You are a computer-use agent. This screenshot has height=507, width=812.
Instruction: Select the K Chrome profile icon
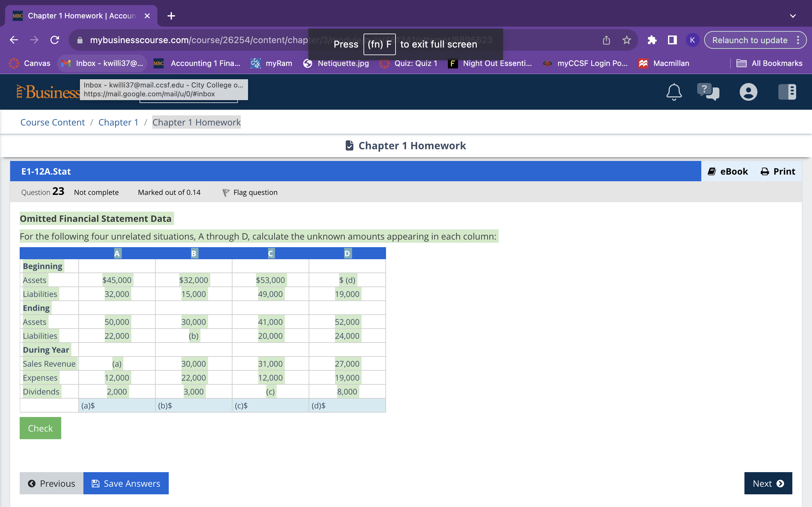692,40
